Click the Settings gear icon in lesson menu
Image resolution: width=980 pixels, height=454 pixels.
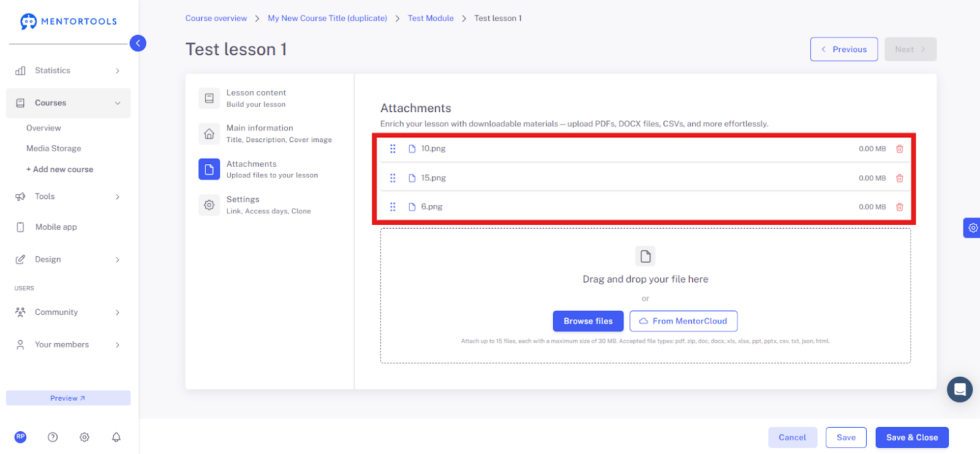[x=209, y=205]
